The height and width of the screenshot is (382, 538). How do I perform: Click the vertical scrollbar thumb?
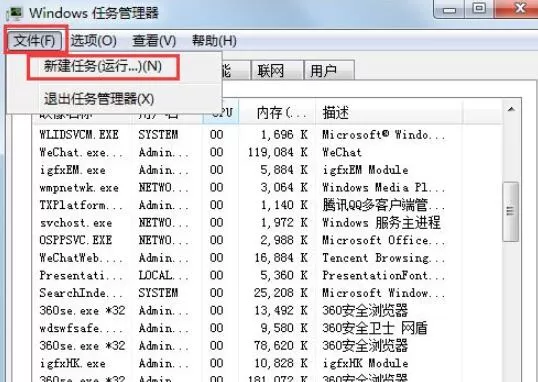point(510,211)
